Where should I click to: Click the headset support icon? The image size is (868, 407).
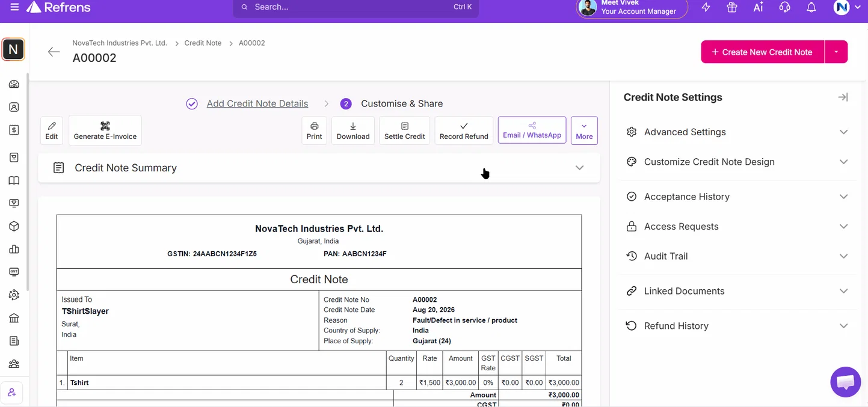[x=784, y=7]
